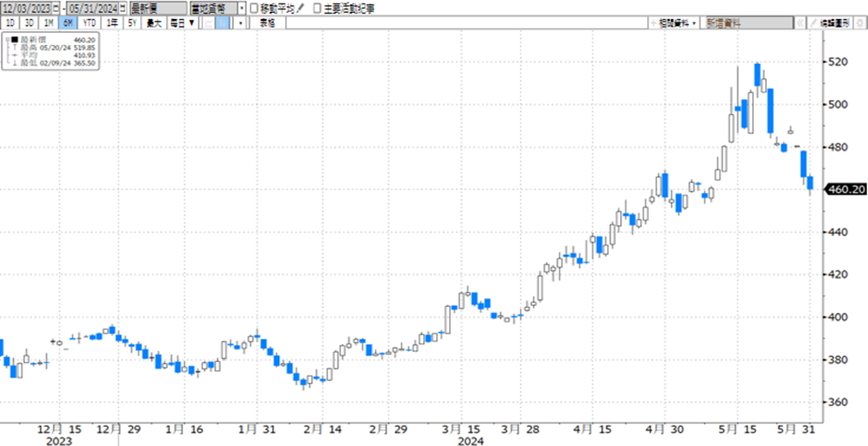
Task: Click the last blue candle at 460.20
Action: coord(810,183)
